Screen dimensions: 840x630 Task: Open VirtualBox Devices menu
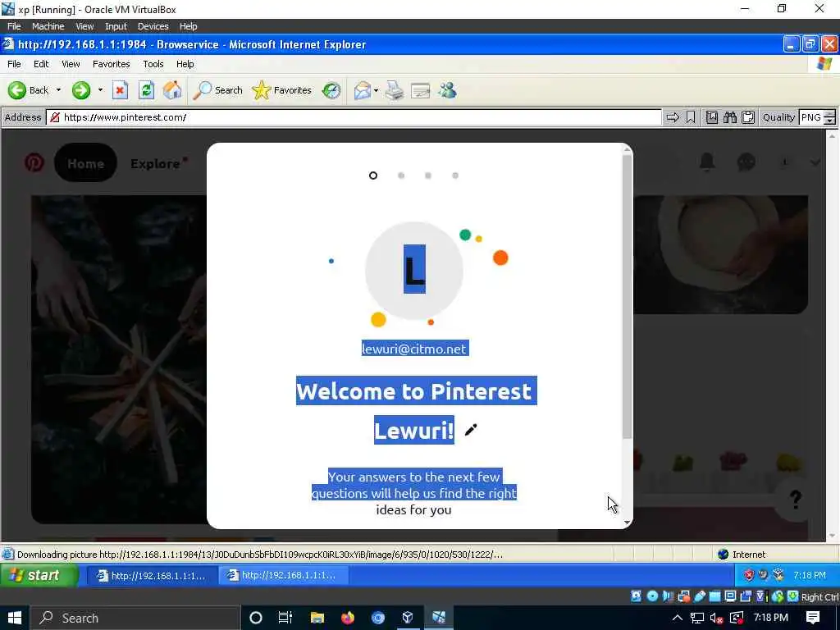(x=153, y=26)
